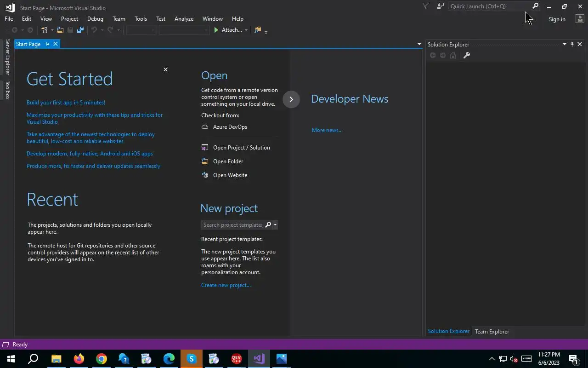The width and height of the screenshot is (588, 368).
Task: Toggle auto hide pin on Solution Explorer
Action: pos(572,44)
